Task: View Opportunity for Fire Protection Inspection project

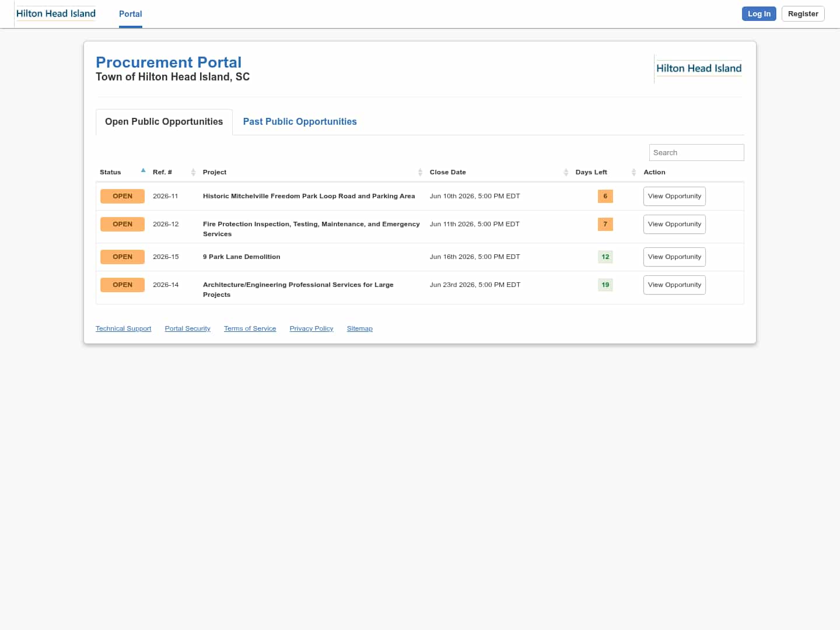Action: [674, 224]
